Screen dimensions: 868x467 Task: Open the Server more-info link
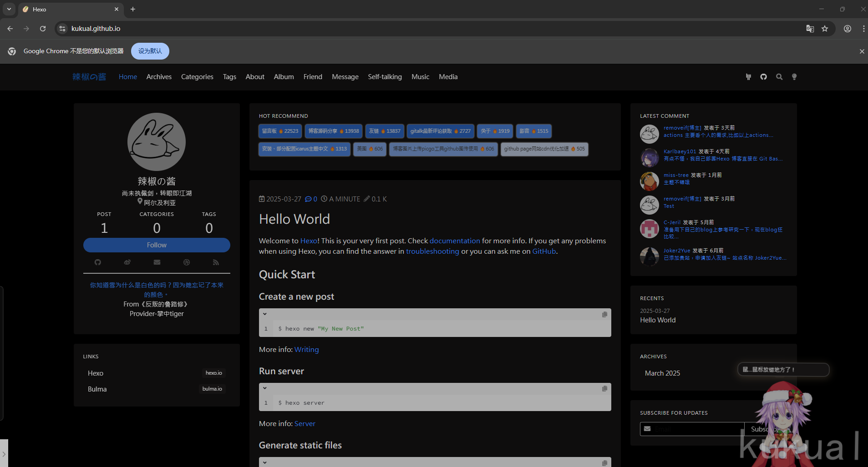305,424
